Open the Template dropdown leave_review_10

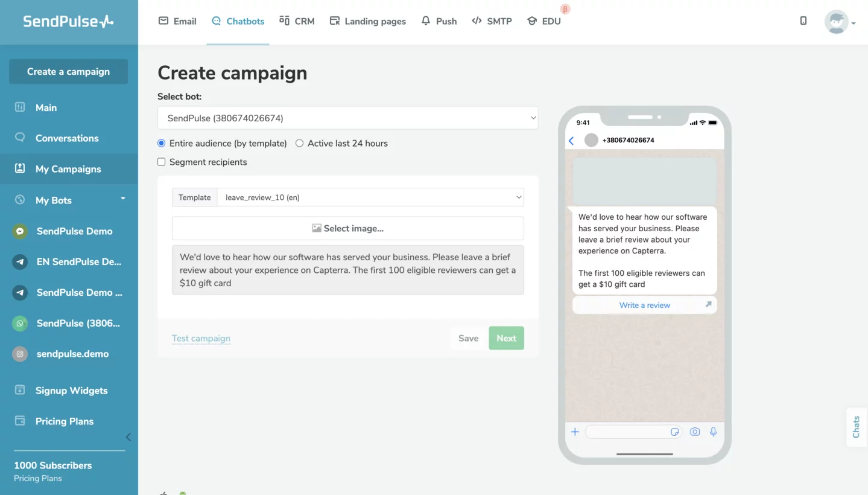coord(370,197)
